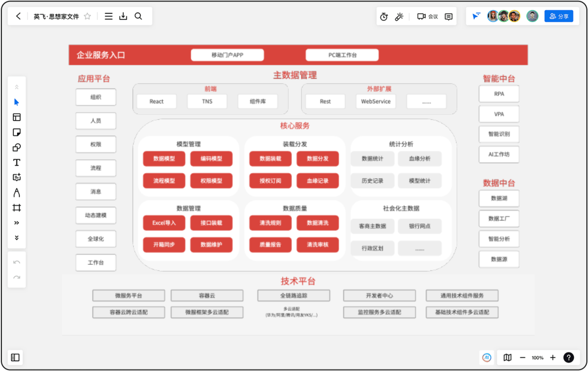Click the AI工作坊 box
Image resolution: width=588 pixels, height=373 pixels.
click(x=499, y=154)
